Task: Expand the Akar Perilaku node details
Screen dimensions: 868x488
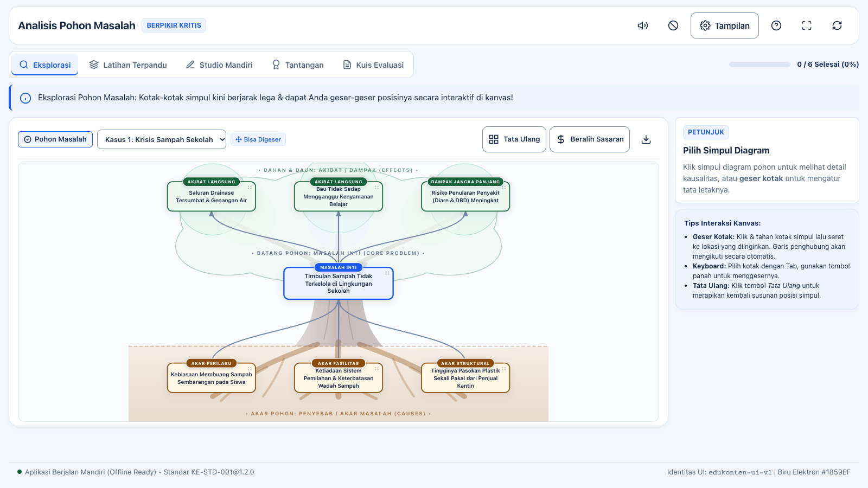Action: click(x=212, y=377)
